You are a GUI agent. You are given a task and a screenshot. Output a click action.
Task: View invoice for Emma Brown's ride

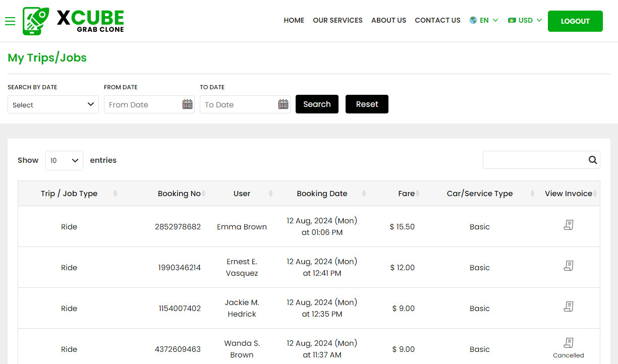(568, 225)
